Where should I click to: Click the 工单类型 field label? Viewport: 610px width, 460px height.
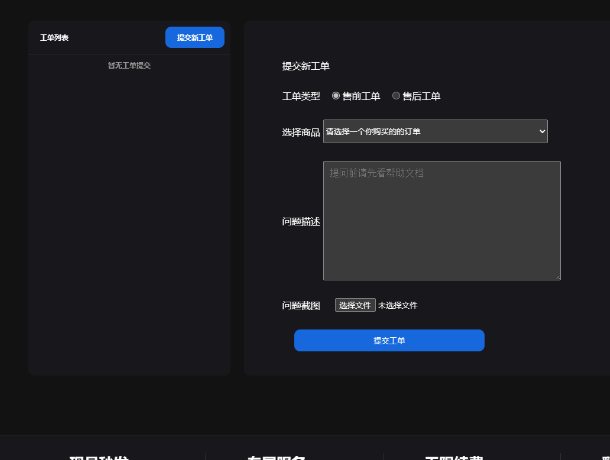pyautogui.click(x=301, y=97)
